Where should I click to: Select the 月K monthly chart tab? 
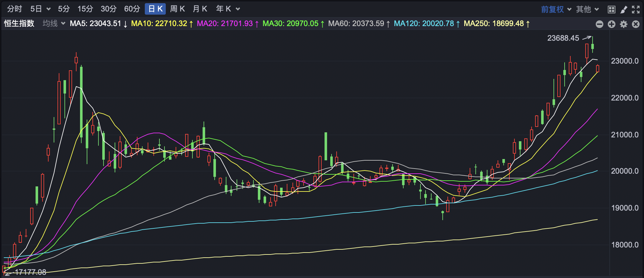(200, 9)
